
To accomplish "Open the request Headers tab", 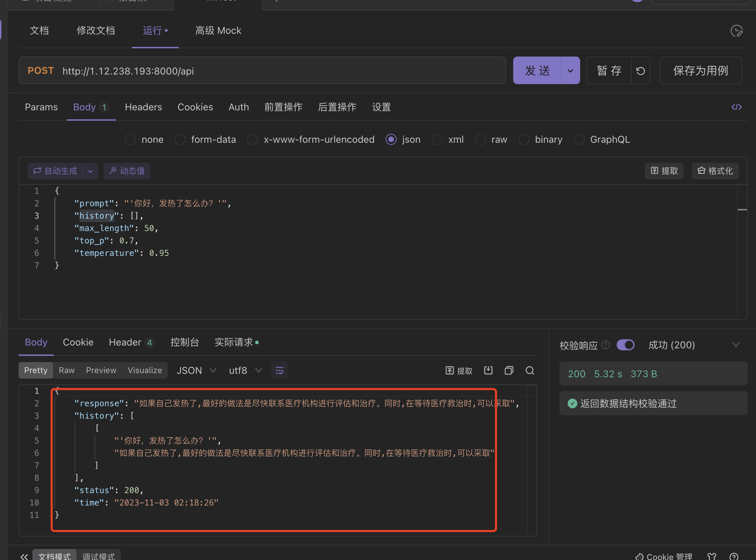I will (x=143, y=107).
